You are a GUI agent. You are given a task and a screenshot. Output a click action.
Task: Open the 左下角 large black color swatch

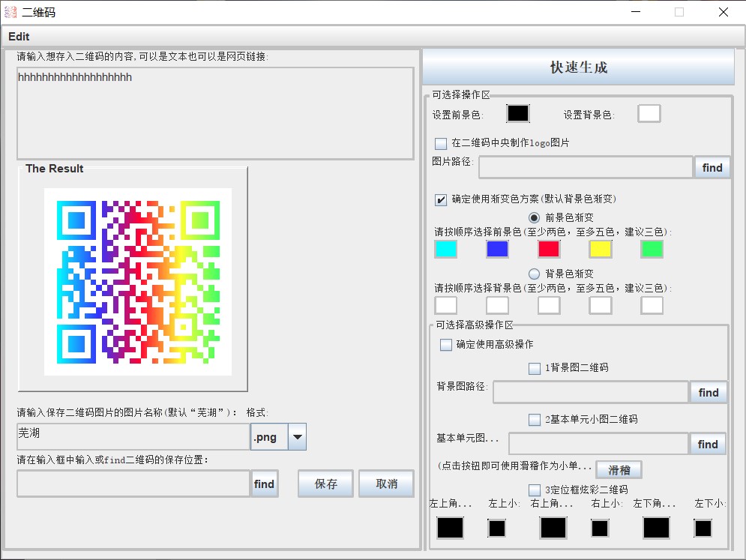tap(656, 528)
